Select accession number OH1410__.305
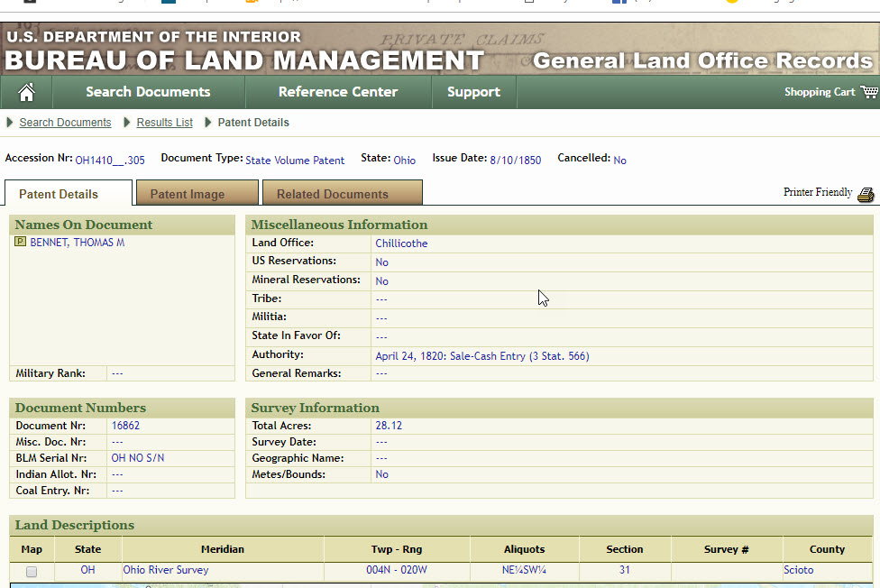880x588 pixels. (x=110, y=160)
